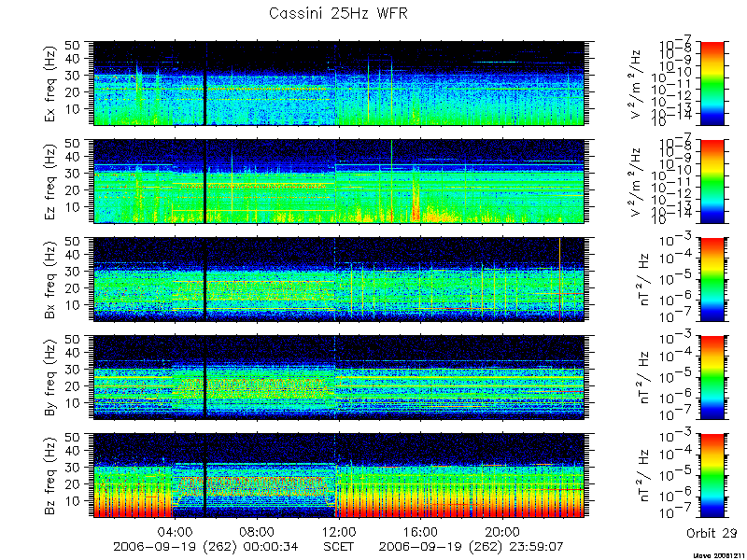Image resolution: width=747 pixels, height=560 pixels.
Task: Click the nT²/Hz unit label beside Bz colorbar
Action: click(643, 476)
